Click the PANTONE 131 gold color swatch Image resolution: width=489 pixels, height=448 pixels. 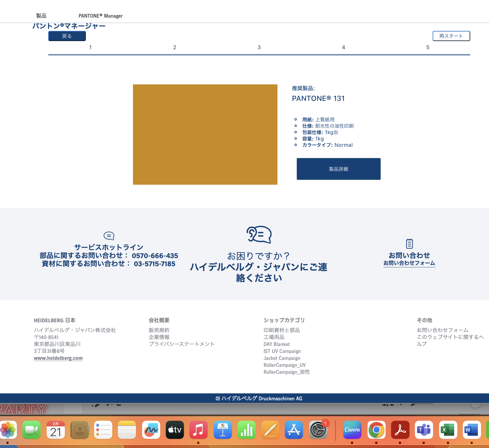point(205,134)
